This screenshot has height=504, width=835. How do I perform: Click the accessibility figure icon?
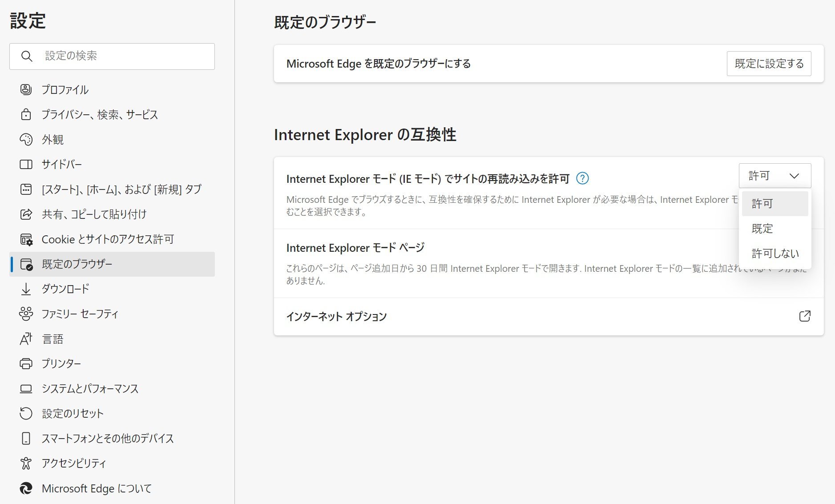(x=26, y=463)
